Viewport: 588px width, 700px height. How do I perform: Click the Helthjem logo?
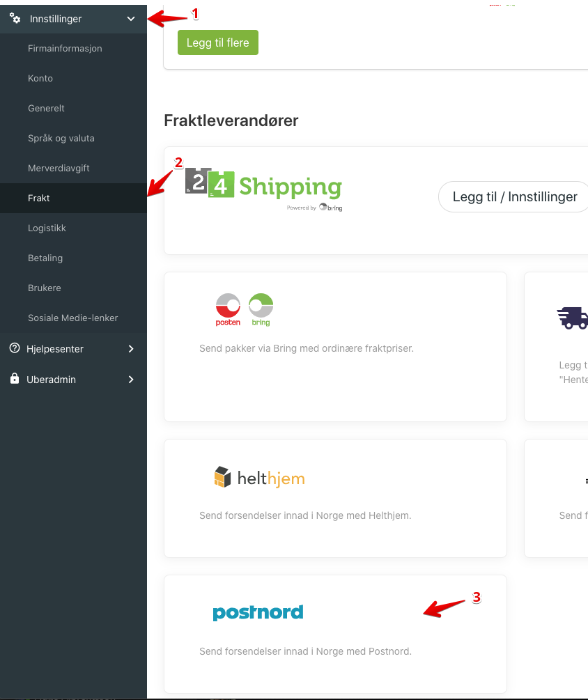259,477
